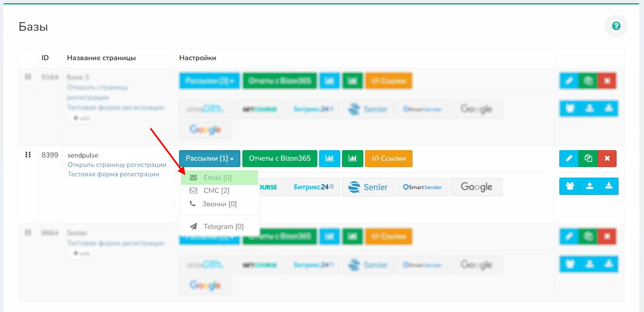This screenshot has height=312, width=644.
Task: Click the orange Ссылки button for sendpulse
Action: tap(388, 158)
